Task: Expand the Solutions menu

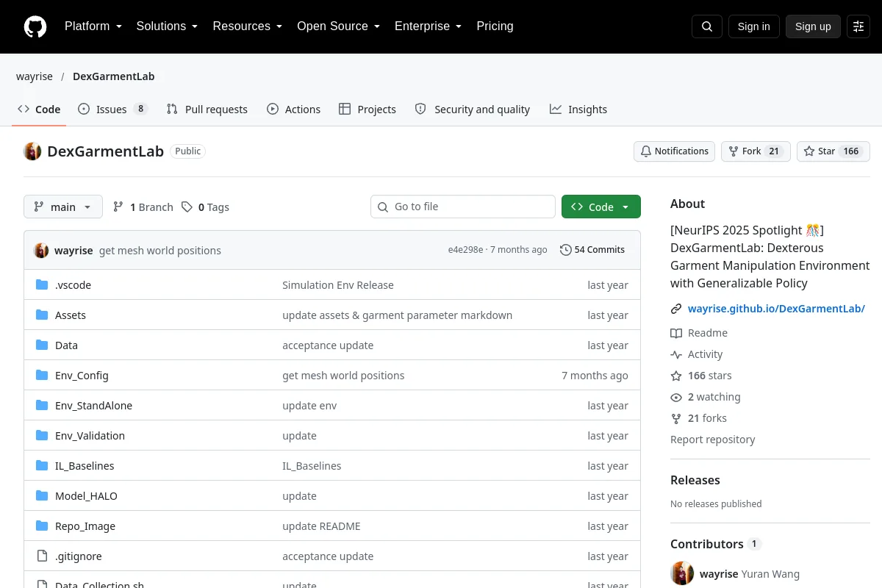Action: [167, 26]
